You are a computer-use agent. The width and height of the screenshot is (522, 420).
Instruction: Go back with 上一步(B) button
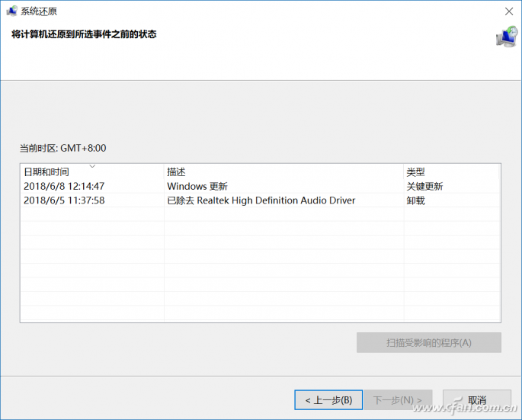click(x=328, y=399)
